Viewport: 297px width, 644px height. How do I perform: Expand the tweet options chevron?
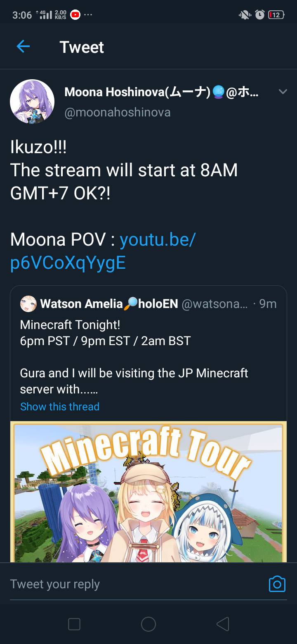(x=283, y=92)
